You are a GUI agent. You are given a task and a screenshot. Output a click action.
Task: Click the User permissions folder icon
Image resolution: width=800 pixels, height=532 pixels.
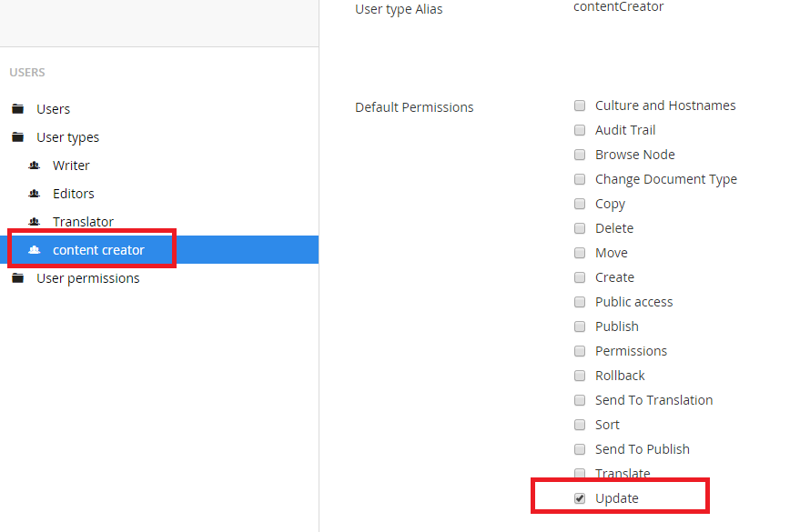click(18, 278)
